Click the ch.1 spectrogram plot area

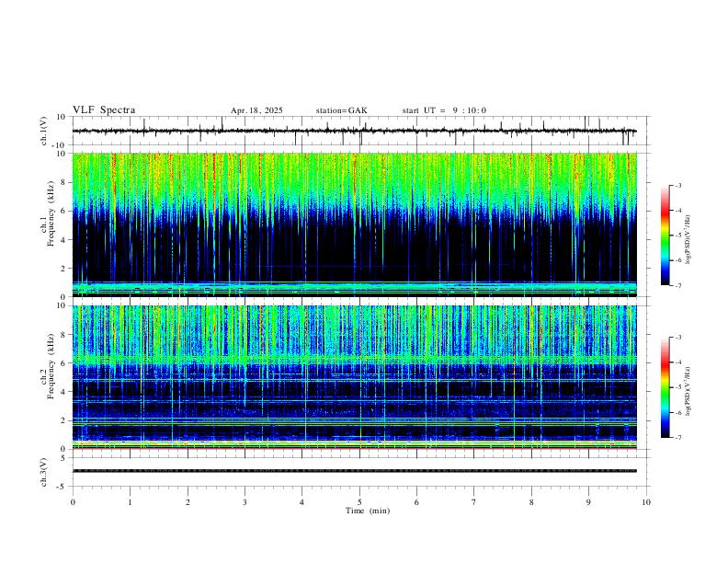[354, 224]
